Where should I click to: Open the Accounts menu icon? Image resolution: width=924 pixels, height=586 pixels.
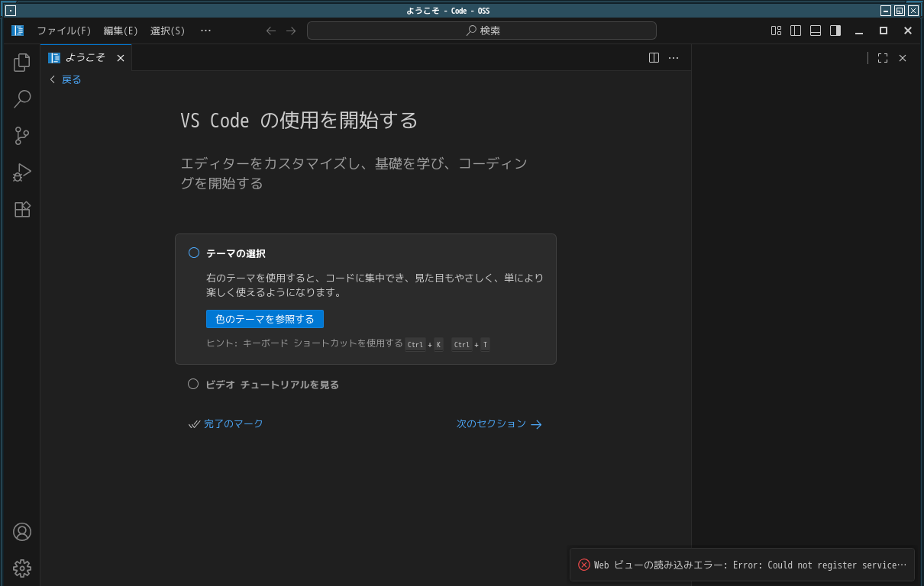22,532
